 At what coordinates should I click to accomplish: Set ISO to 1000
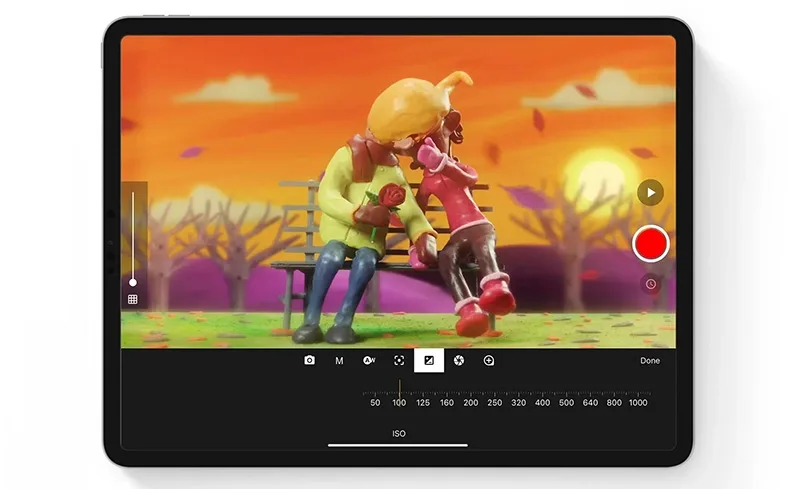(x=638, y=403)
